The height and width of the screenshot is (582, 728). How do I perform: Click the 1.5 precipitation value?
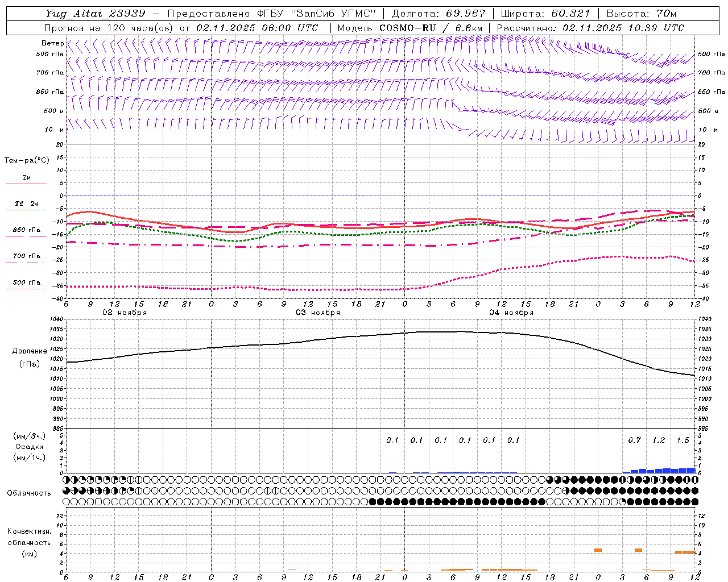pyautogui.click(x=682, y=440)
